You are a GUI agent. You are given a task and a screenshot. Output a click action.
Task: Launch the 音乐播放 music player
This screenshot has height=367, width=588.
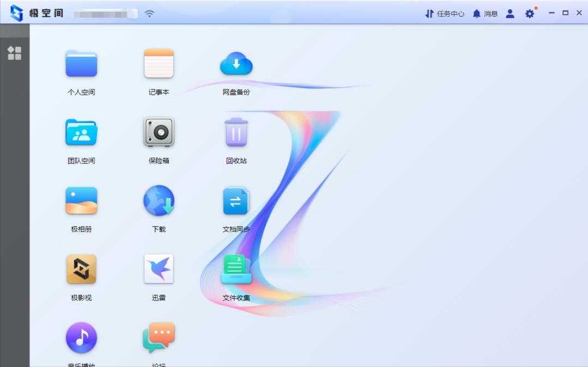click(x=81, y=338)
